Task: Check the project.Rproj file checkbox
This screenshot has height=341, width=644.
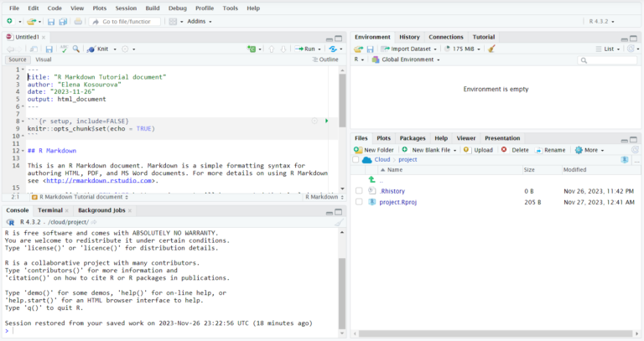Action: click(x=359, y=202)
